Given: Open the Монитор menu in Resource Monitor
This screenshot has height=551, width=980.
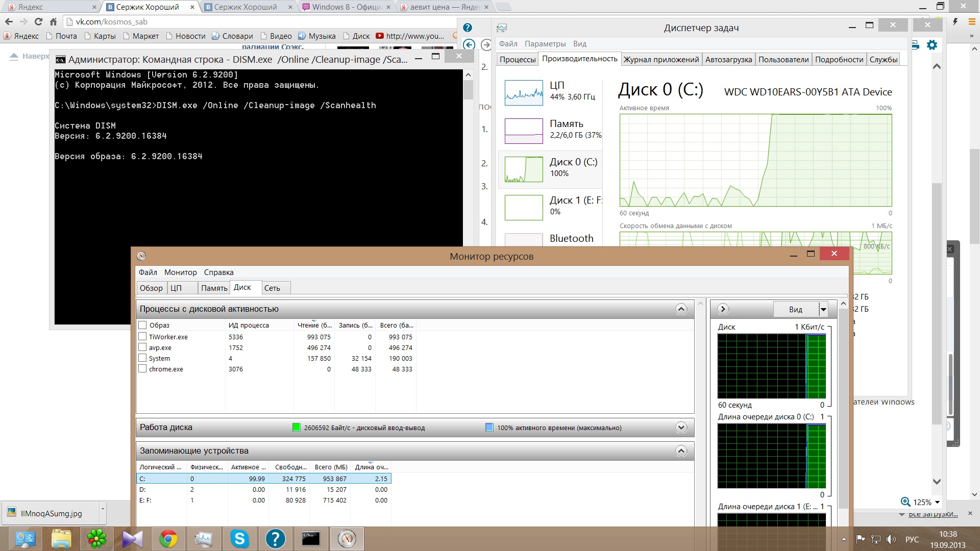Looking at the screenshot, I should point(180,272).
